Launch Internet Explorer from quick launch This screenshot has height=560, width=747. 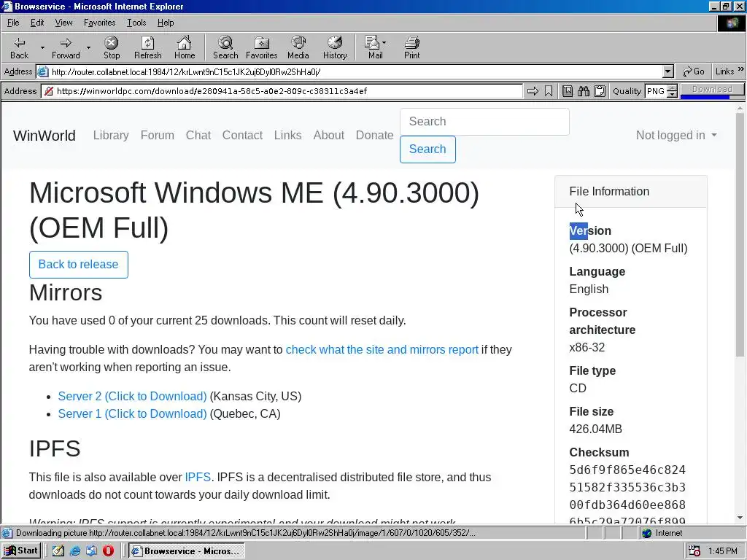click(75, 551)
